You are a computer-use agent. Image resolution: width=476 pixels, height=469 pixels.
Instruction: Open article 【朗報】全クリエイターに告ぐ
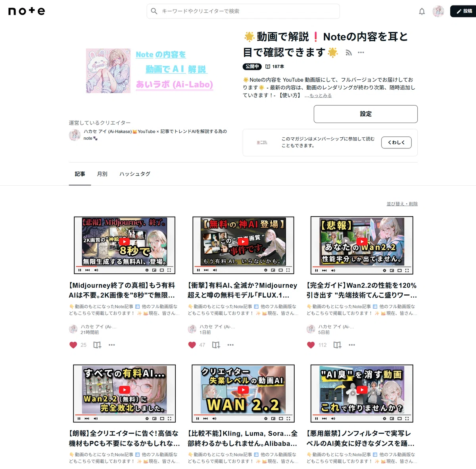(x=124, y=438)
